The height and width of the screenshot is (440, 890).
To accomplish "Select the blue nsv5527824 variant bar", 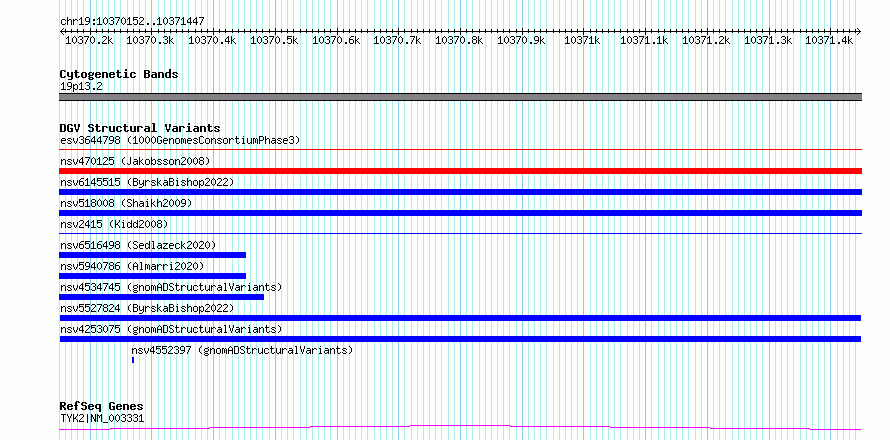I will [x=460, y=318].
